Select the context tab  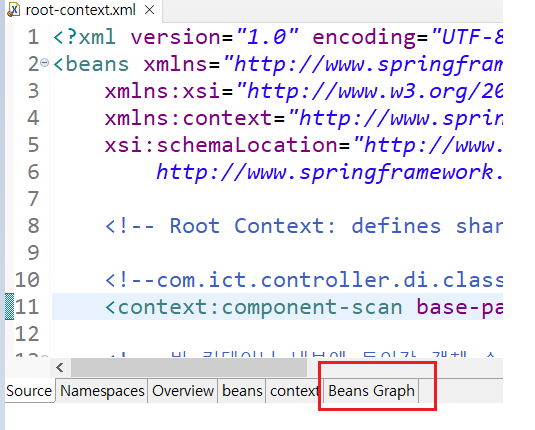point(294,391)
